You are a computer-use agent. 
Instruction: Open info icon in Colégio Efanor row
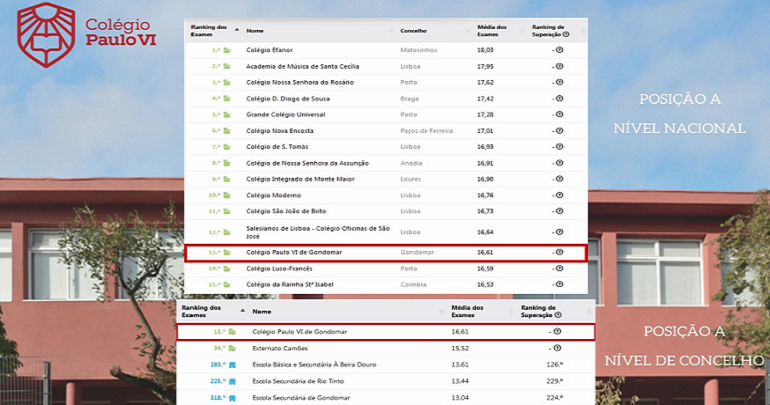coord(559,50)
